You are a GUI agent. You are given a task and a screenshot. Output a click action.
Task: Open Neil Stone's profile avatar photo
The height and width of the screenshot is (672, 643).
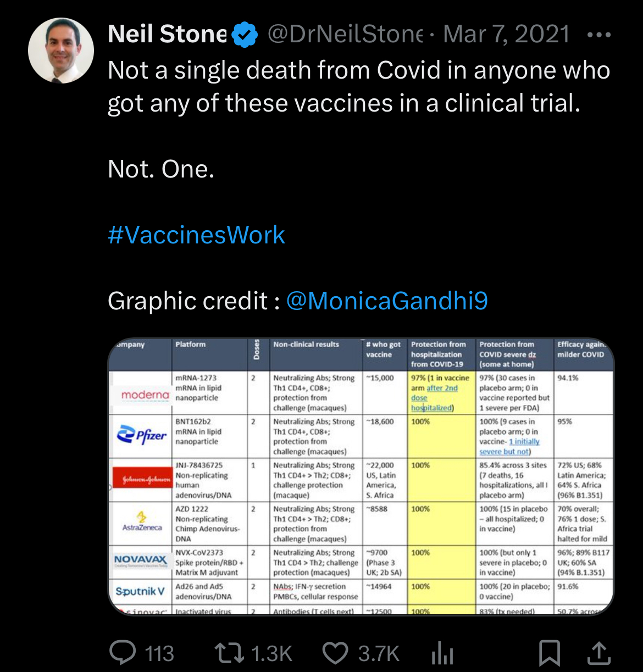pyautogui.click(x=61, y=51)
